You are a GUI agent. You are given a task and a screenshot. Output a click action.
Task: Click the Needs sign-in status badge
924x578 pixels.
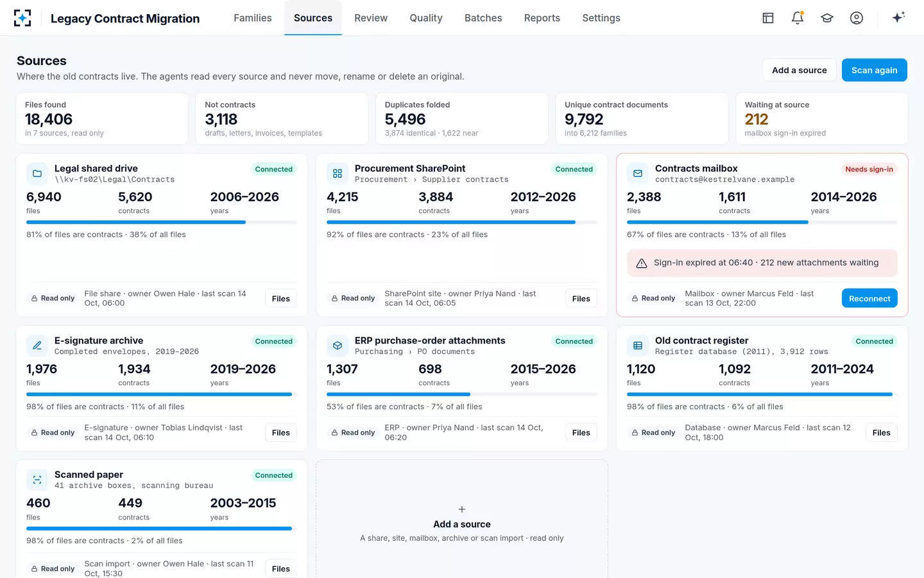coord(869,170)
